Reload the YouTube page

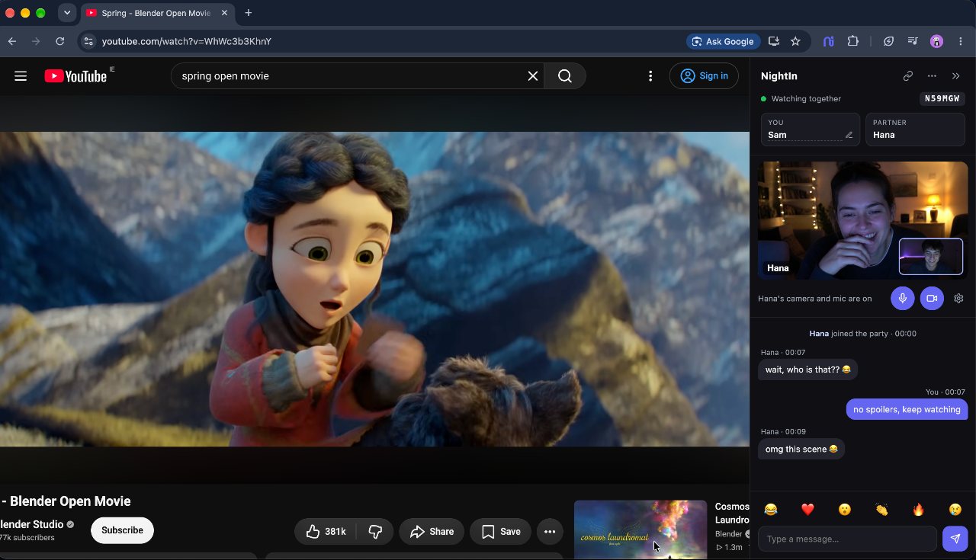[x=60, y=41]
